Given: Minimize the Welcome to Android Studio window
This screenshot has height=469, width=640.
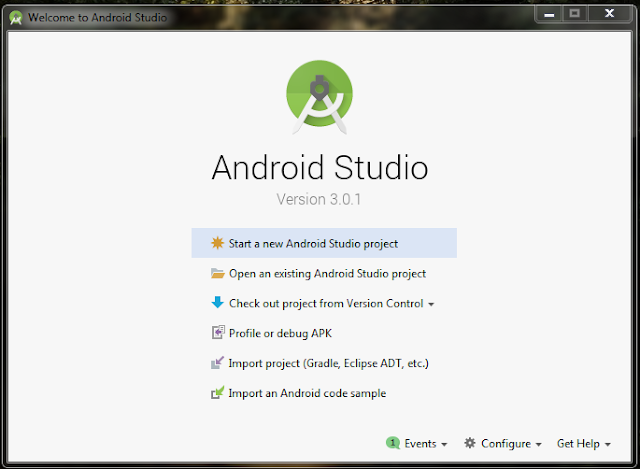Looking at the screenshot, I should point(549,14).
